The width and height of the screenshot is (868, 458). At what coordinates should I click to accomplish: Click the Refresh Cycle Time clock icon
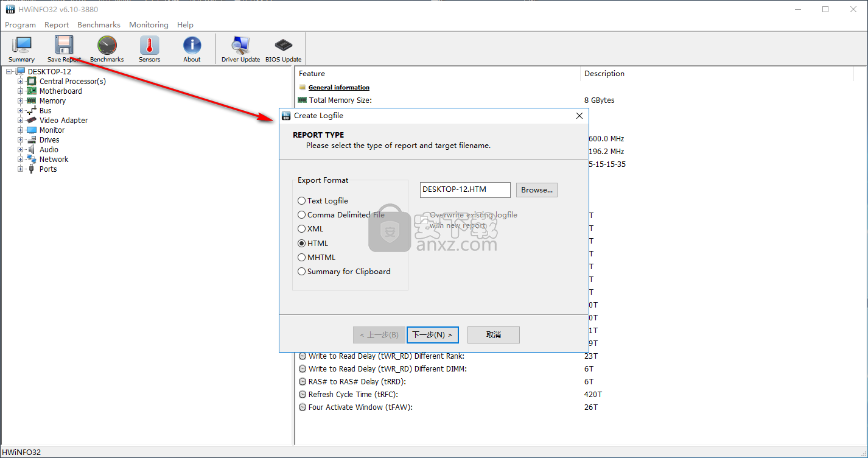[x=302, y=394]
